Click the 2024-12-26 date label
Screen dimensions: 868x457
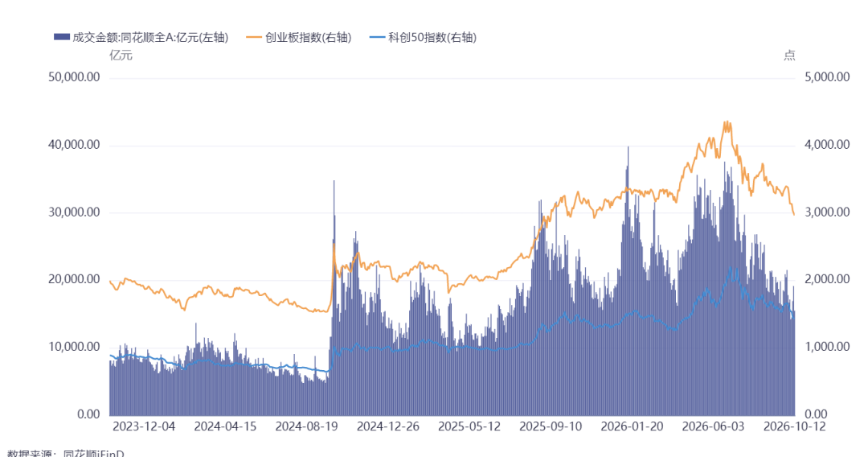[388, 426]
